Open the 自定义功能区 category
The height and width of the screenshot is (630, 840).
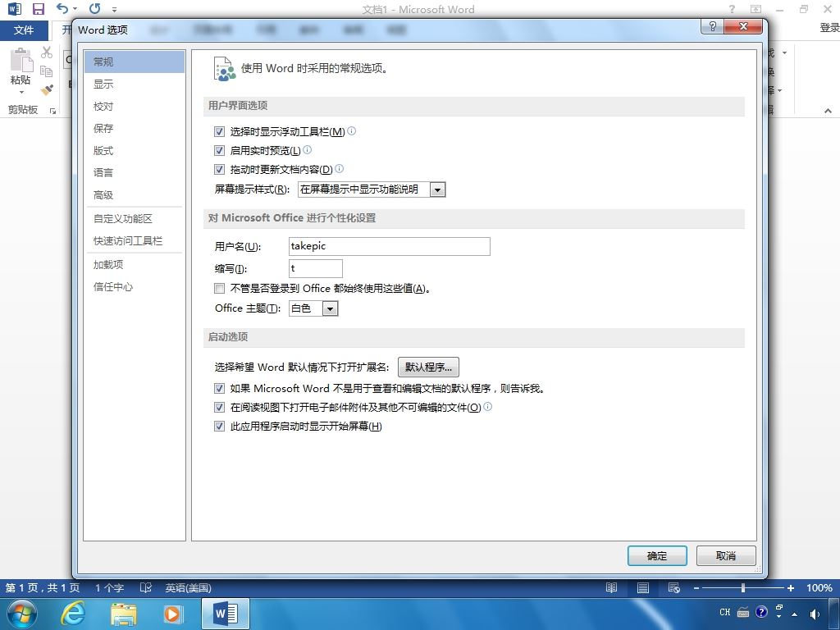click(134, 218)
